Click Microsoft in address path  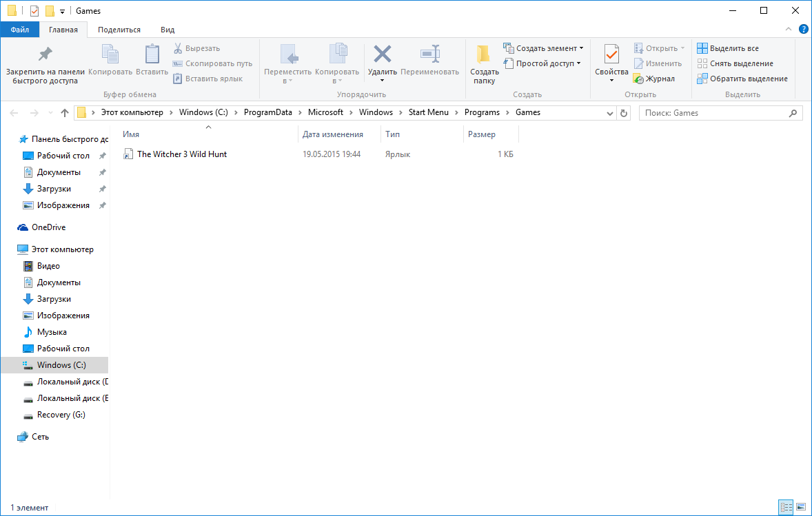[x=325, y=112]
